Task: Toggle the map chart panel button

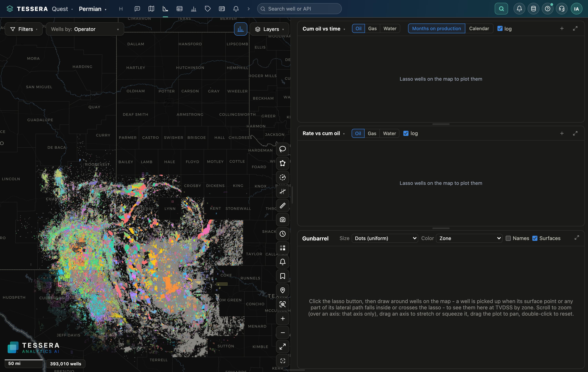Action: [x=240, y=29]
